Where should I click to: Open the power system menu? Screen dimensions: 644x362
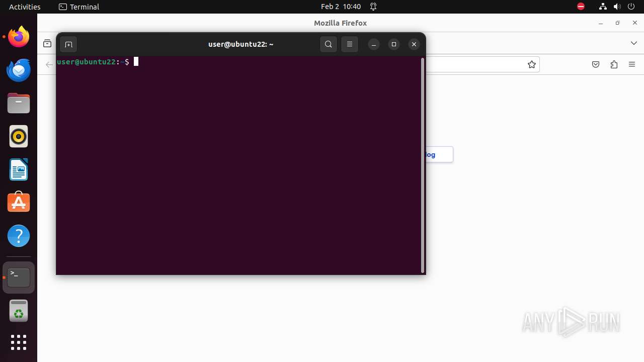point(631,7)
